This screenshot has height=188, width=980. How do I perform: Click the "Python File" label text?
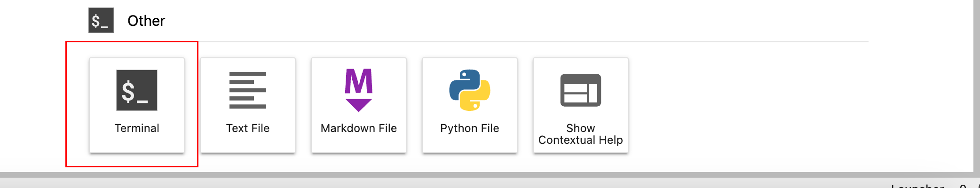coord(469,128)
